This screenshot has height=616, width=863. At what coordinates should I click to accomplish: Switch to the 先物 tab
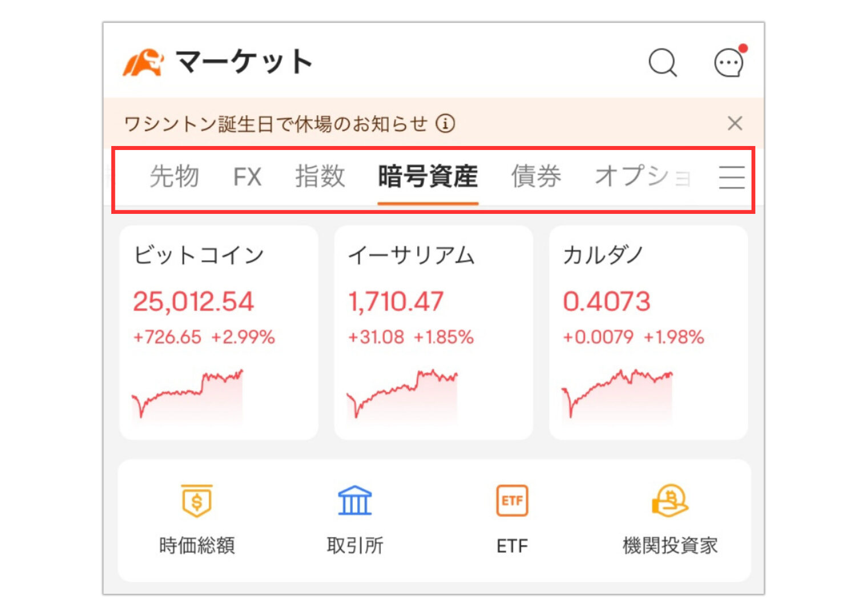coord(174,176)
